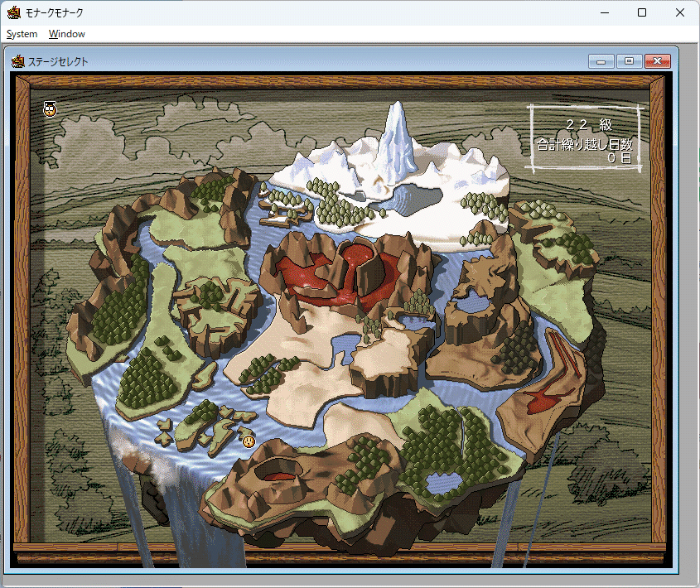Screen dimensions: 700x588
Task: Click the 0 日 value in info panel
Action: 620,157
